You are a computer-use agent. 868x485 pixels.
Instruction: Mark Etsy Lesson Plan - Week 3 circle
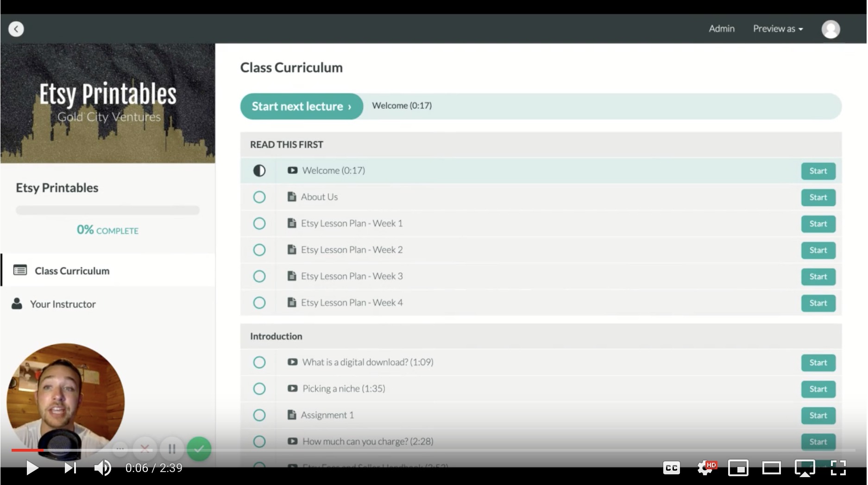click(x=259, y=276)
